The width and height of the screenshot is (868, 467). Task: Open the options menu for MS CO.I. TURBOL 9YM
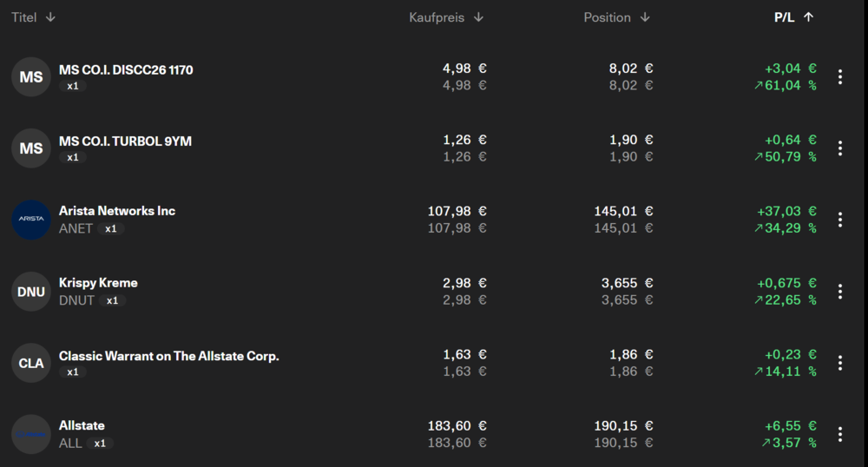pyautogui.click(x=839, y=148)
